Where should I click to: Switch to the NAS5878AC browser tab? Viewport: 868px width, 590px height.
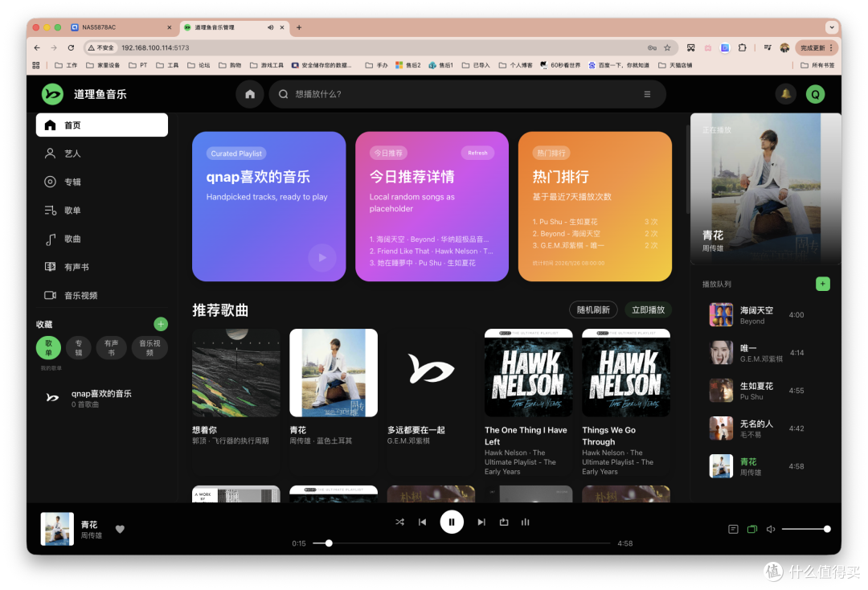point(122,27)
